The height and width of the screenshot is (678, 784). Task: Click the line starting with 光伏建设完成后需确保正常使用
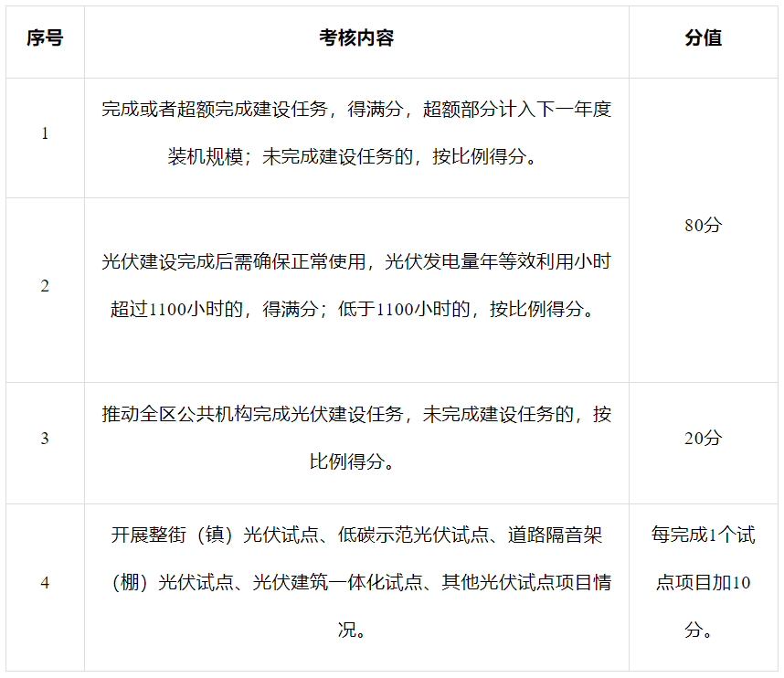pyautogui.click(x=356, y=262)
